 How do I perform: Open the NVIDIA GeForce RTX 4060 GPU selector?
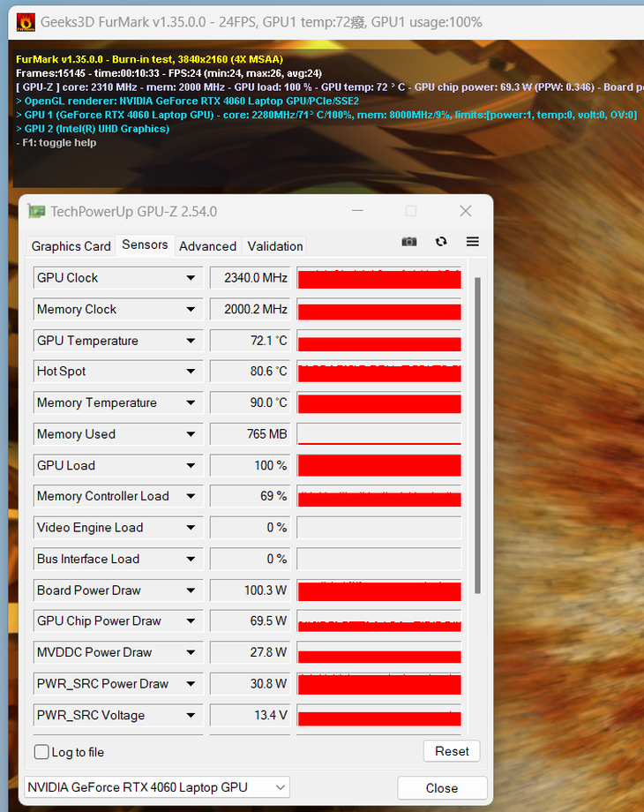coord(157,787)
